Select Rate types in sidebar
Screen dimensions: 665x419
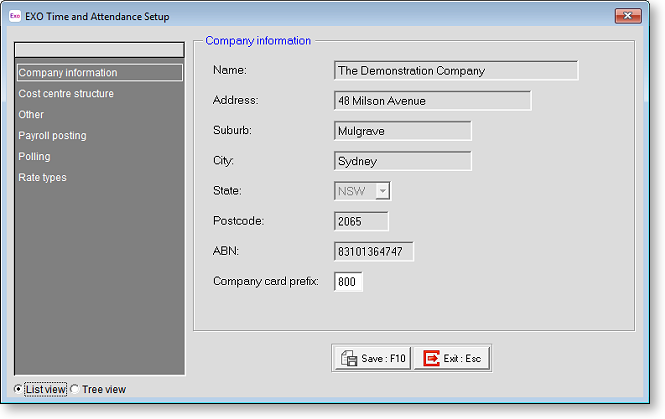click(42, 178)
